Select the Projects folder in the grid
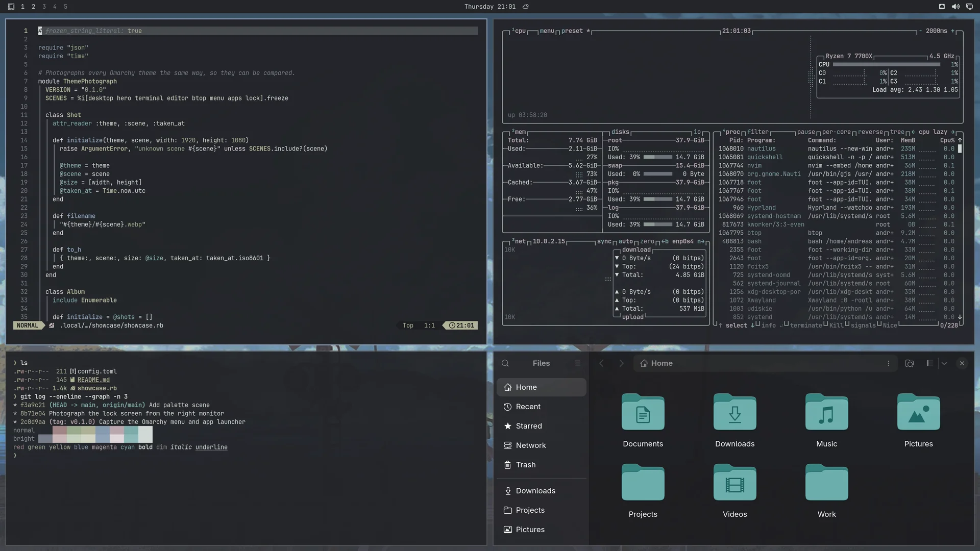Image resolution: width=980 pixels, height=551 pixels. click(643, 483)
